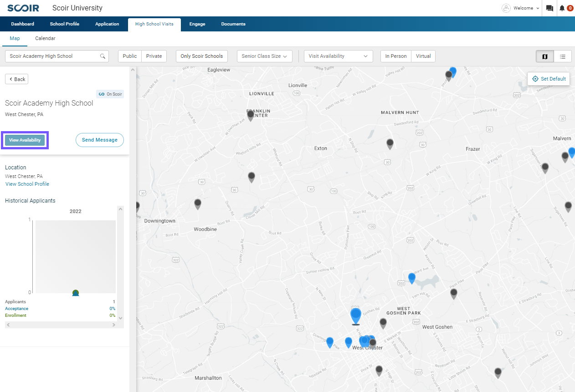Open the Application tab
The height and width of the screenshot is (392, 575).
click(107, 24)
